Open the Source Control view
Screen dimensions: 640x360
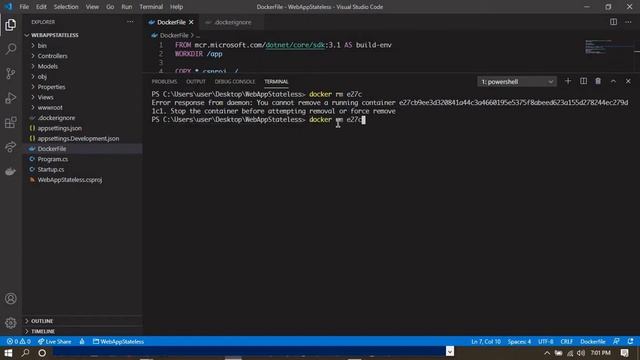click(x=11, y=73)
